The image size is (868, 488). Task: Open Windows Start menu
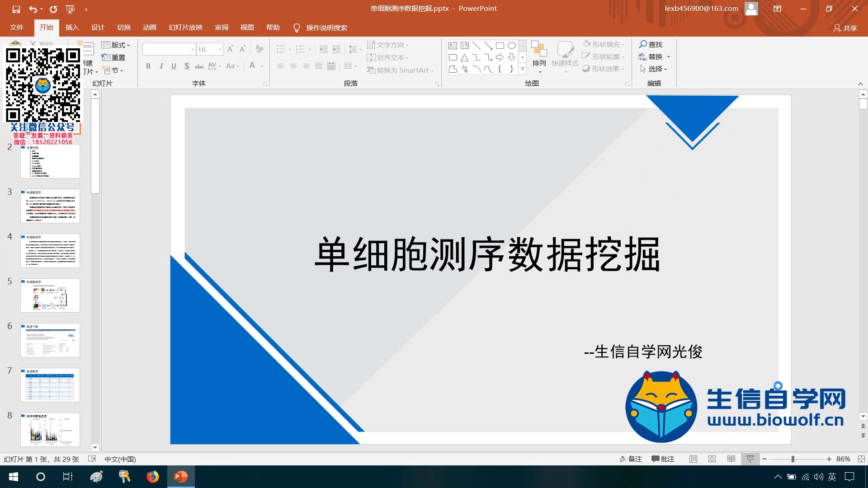coord(14,476)
